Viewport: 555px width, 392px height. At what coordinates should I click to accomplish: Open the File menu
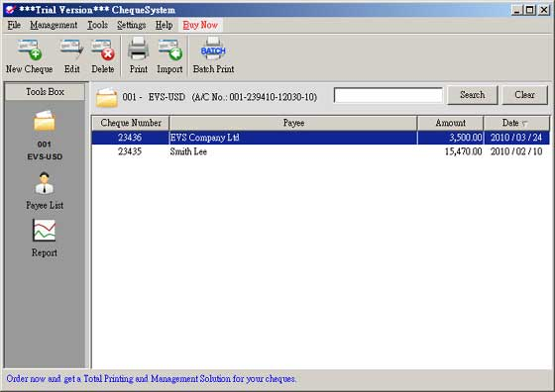14,25
